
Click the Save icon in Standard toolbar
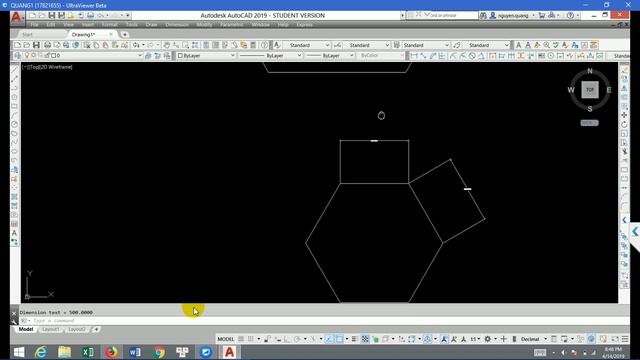pos(36,45)
